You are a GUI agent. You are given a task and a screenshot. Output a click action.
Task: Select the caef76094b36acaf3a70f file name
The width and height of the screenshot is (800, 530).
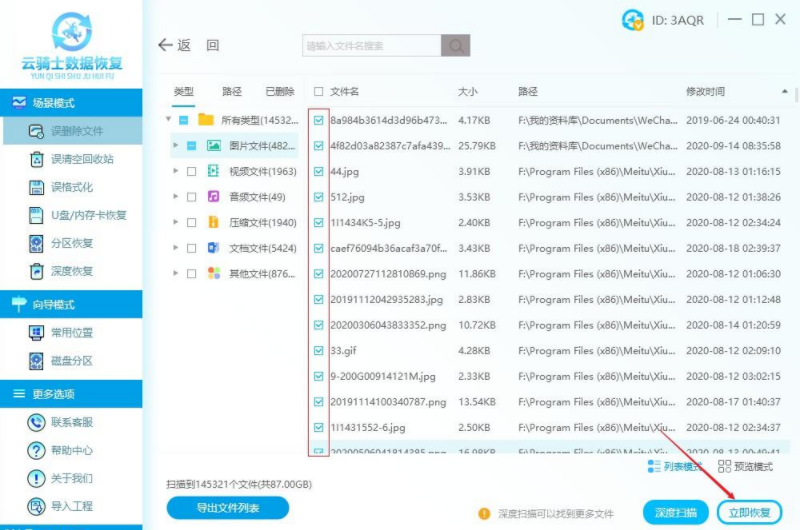pos(388,248)
